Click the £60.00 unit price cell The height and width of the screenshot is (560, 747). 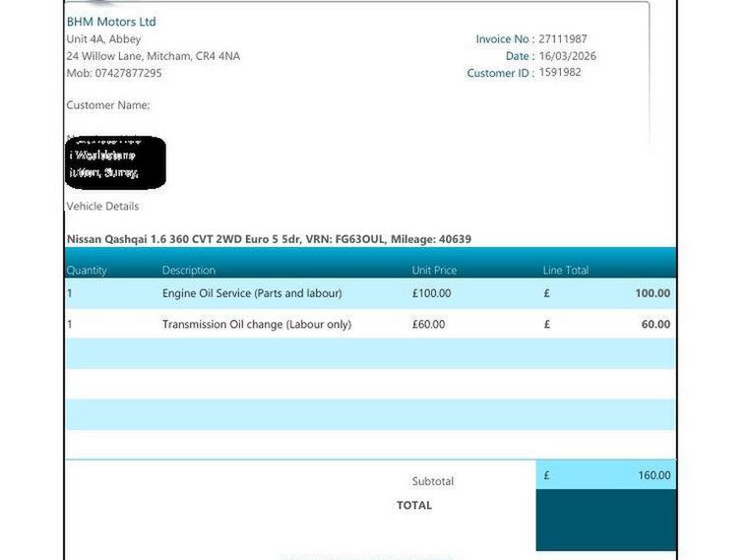coord(428,325)
